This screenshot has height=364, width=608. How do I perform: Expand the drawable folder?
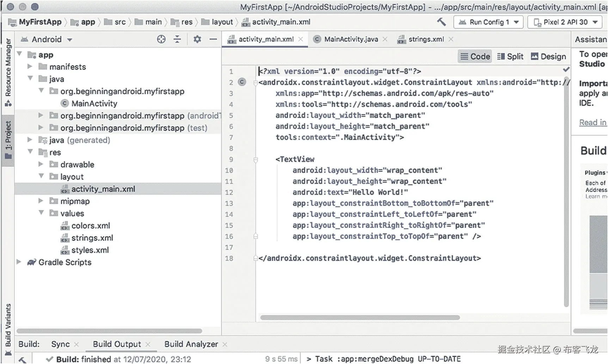point(41,164)
